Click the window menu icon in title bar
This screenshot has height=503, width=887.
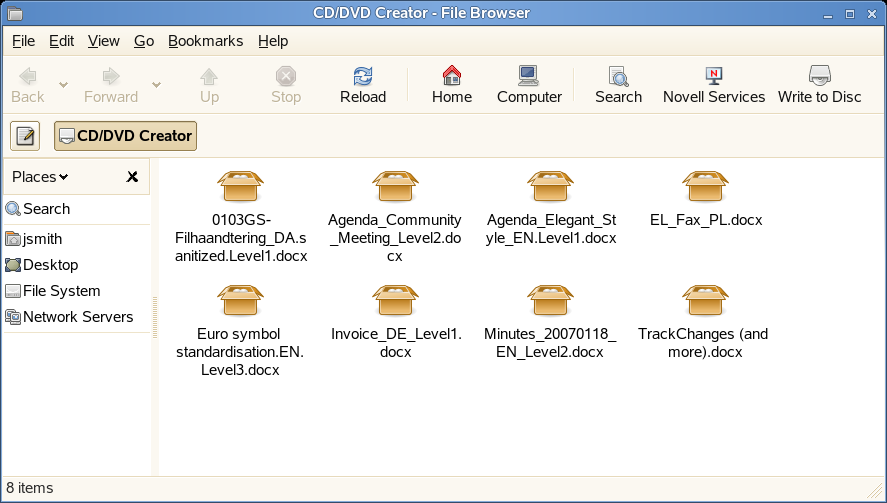click(x=15, y=13)
